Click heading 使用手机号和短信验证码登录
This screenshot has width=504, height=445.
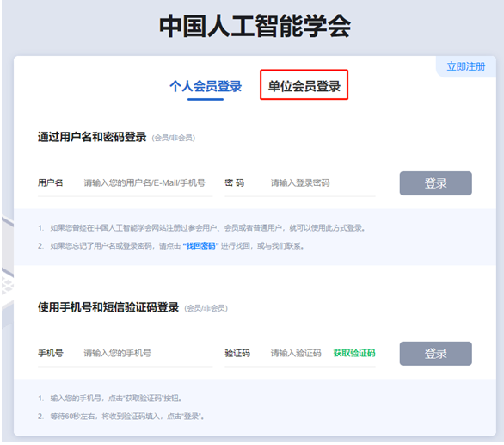pos(108,307)
